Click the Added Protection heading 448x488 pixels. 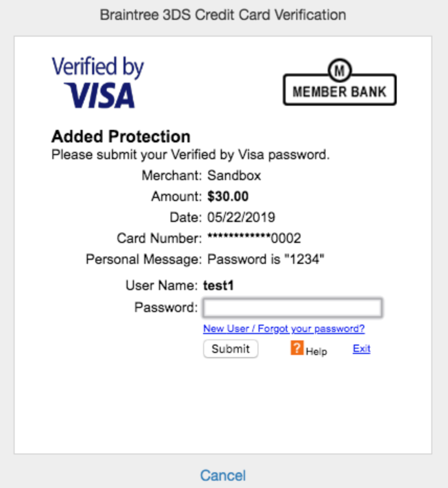pos(121,137)
